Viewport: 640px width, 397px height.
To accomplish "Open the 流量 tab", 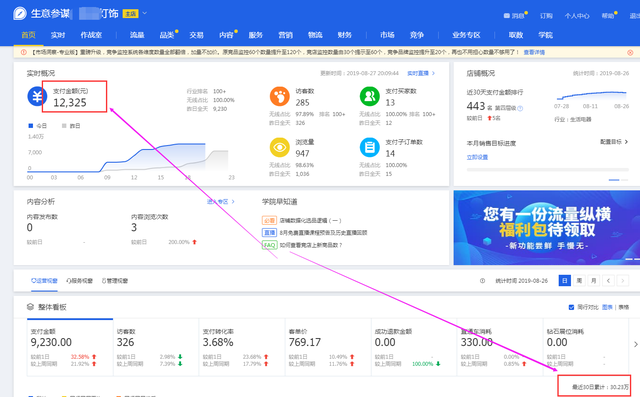I will pyautogui.click(x=137, y=35).
